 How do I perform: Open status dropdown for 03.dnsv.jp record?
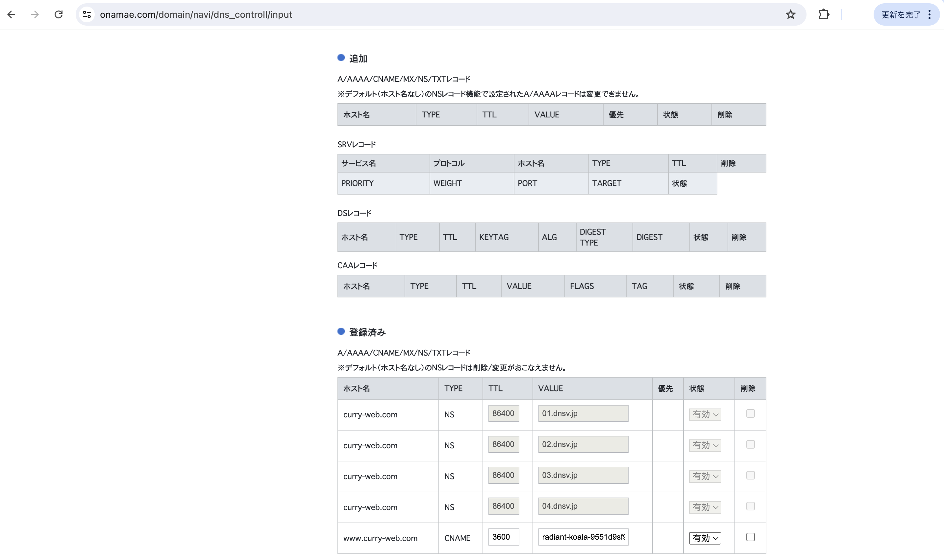[705, 476]
